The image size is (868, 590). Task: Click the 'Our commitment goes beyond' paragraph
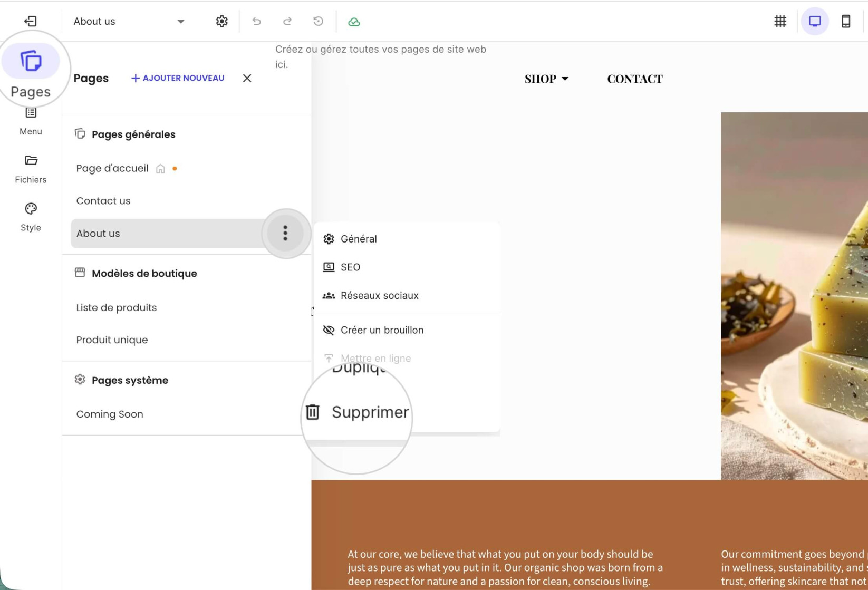794,568
